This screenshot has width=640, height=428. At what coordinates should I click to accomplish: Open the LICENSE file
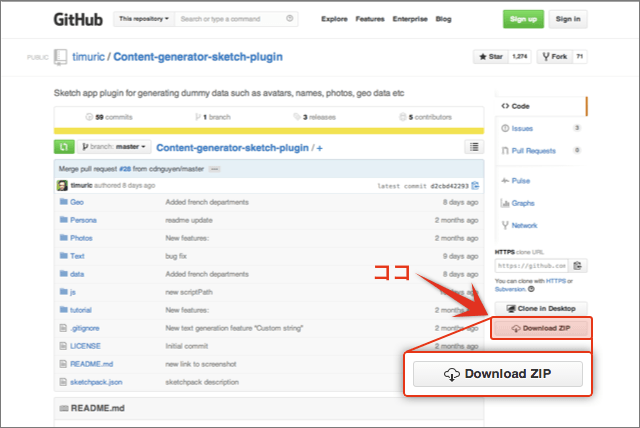(x=85, y=346)
